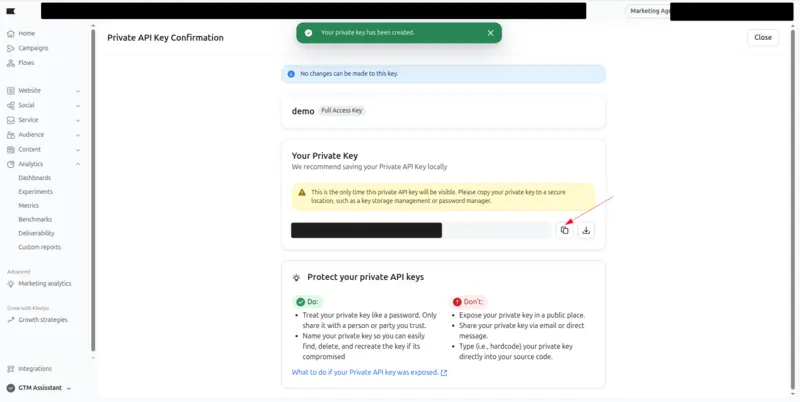The image size is (800, 402).
Task: Open Integrations in sidebar
Action: 35,369
